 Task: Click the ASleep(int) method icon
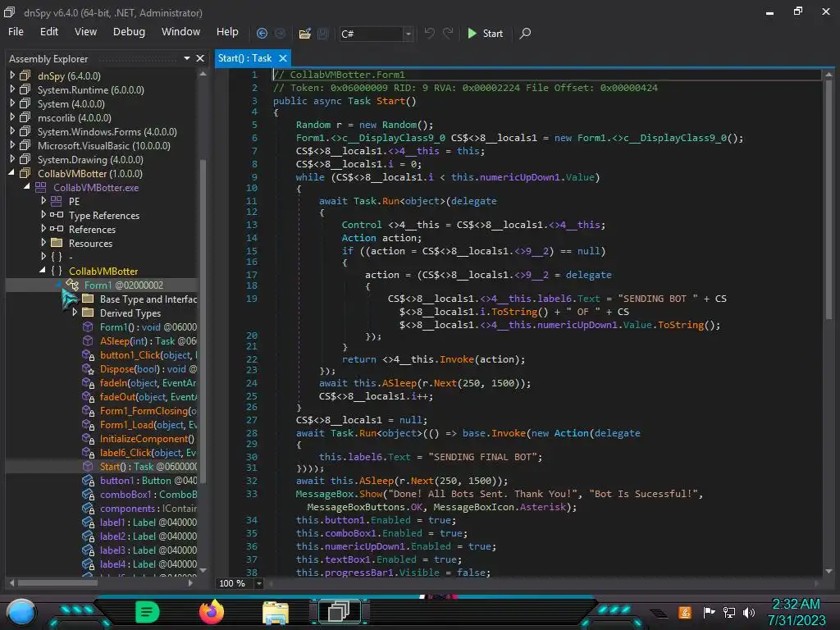tap(88, 340)
